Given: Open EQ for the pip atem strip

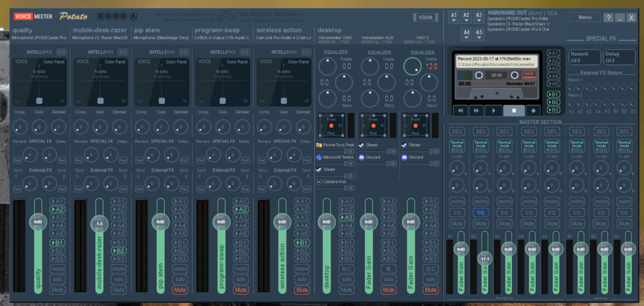Looking at the screenshot, I should (x=184, y=52).
